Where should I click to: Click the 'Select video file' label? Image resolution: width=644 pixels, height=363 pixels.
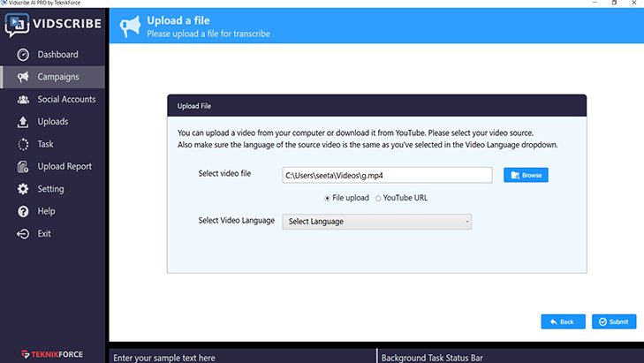coord(224,173)
